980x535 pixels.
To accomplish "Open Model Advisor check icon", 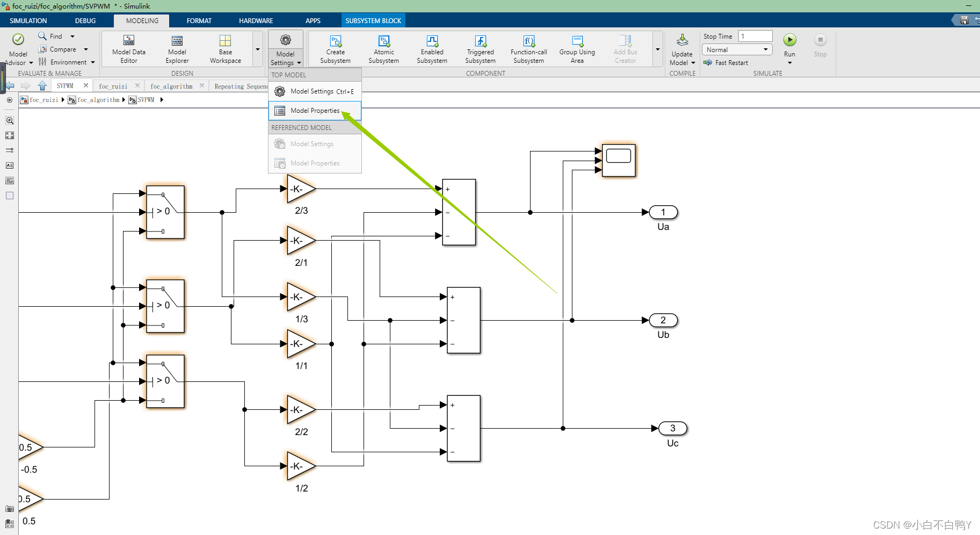I will 18,40.
